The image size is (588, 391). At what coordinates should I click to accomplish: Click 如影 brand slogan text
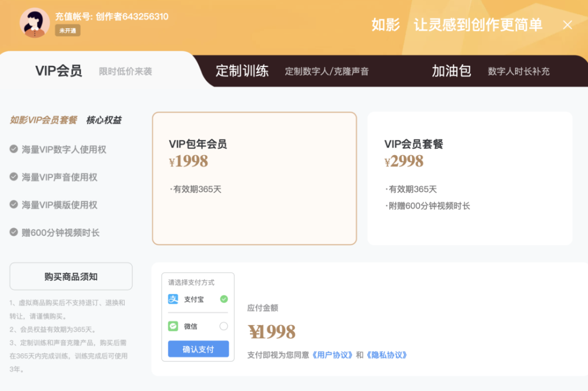click(x=457, y=25)
